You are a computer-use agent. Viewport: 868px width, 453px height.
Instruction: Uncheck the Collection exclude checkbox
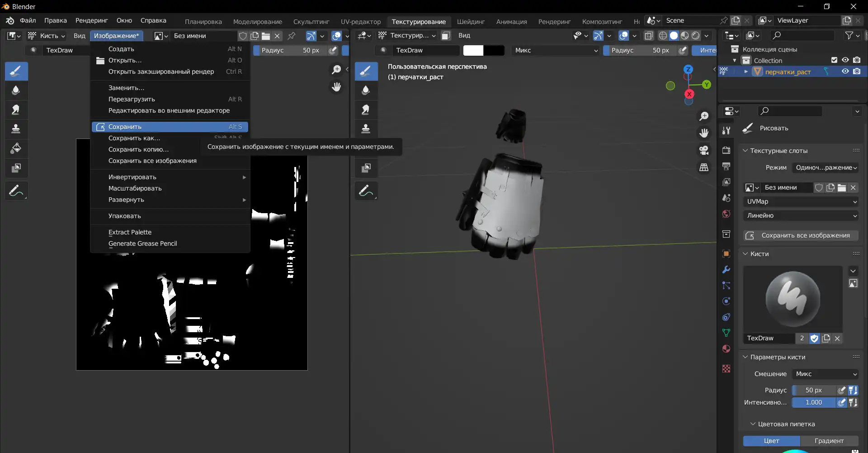click(834, 60)
